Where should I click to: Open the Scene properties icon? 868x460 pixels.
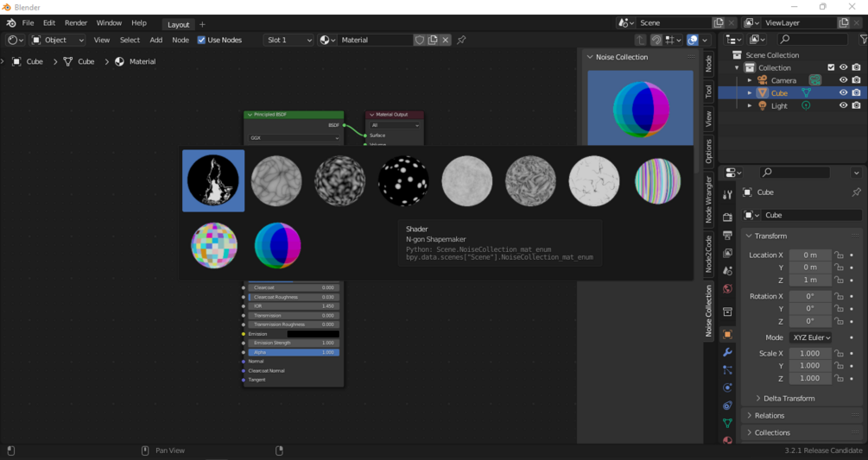click(727, 270)
